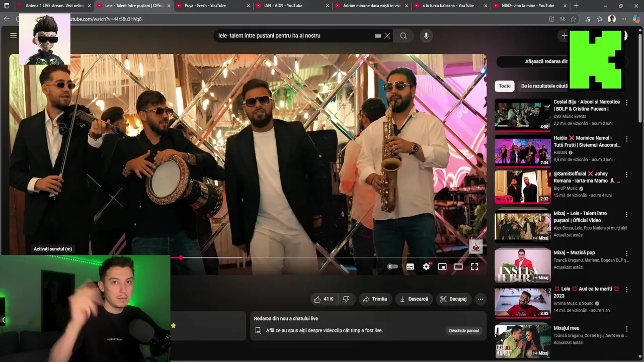This screenshot has width=644, height=362.
Task: Open Lele Aud ca te mariti video title
Action: (x=586, y=292)
